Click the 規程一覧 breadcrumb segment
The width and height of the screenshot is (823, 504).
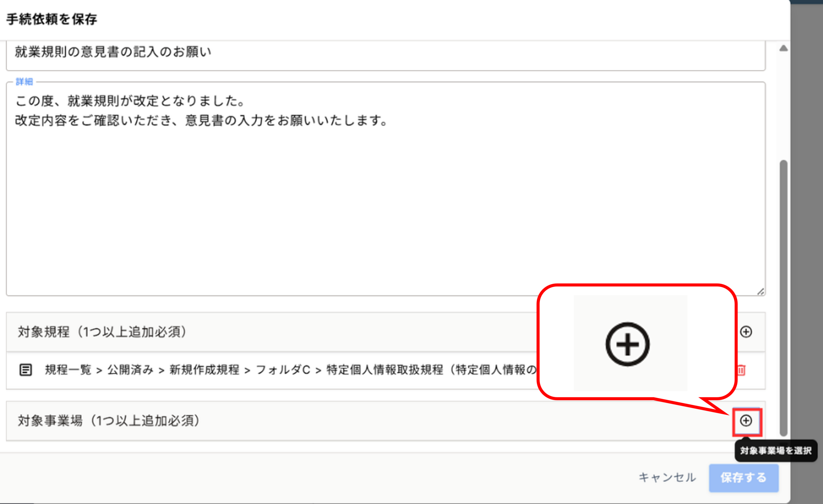point(68,370)
